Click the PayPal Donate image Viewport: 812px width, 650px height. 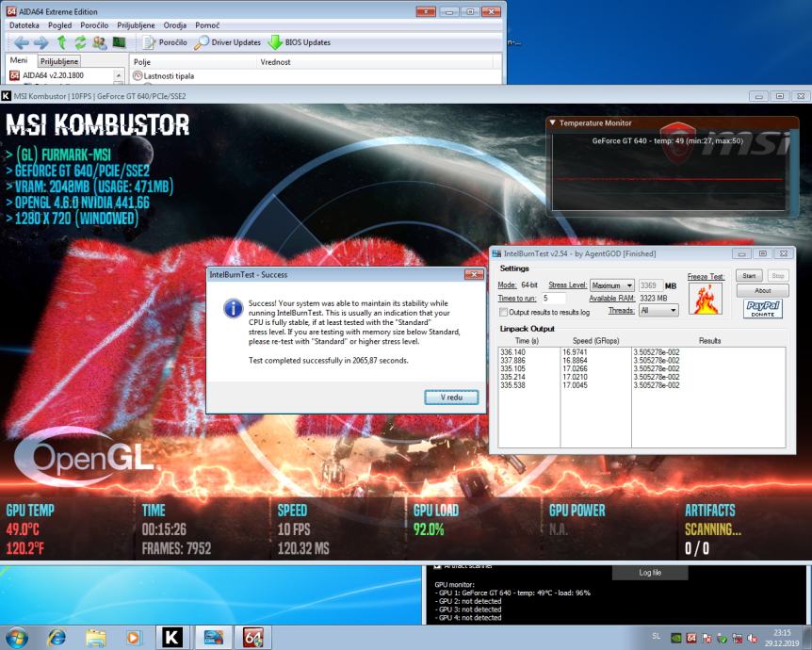tap(763, 308)
